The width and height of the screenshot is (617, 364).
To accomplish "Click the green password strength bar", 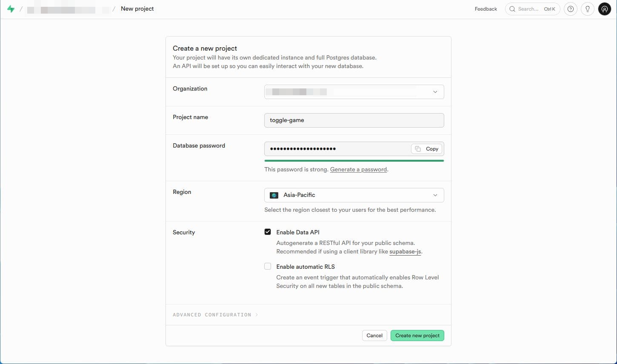I will (x=354, y=160).
